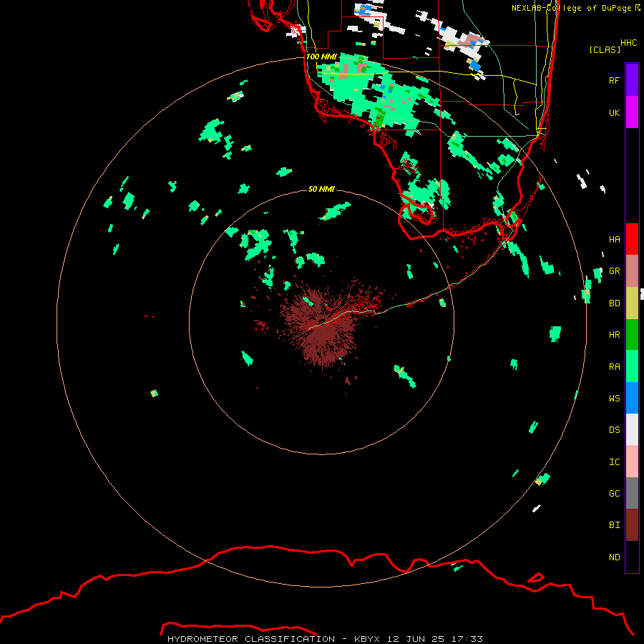Click the 'DS' legend label text

615,430
